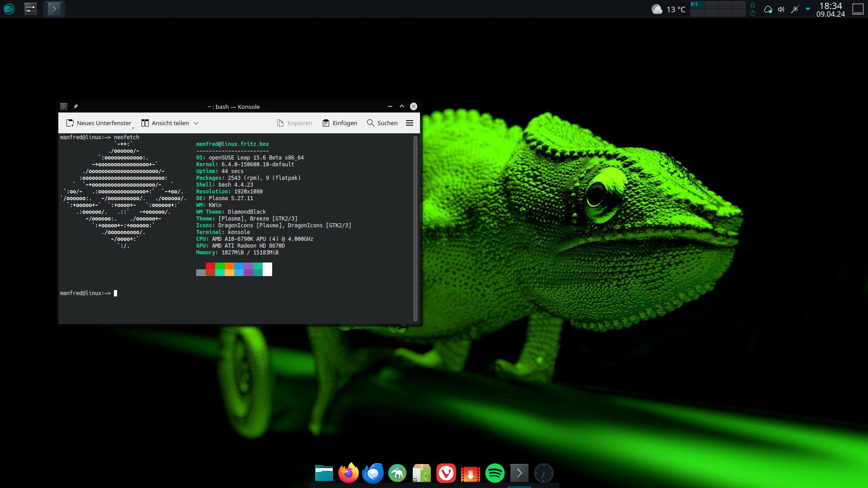
Task: Open the YaST software installer icon
Action: click(421, 474)
